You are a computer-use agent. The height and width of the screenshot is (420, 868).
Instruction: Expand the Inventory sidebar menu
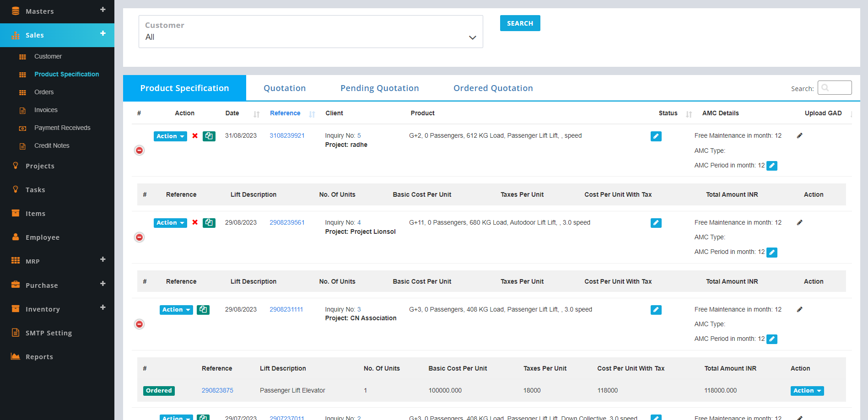coord(103,307)
